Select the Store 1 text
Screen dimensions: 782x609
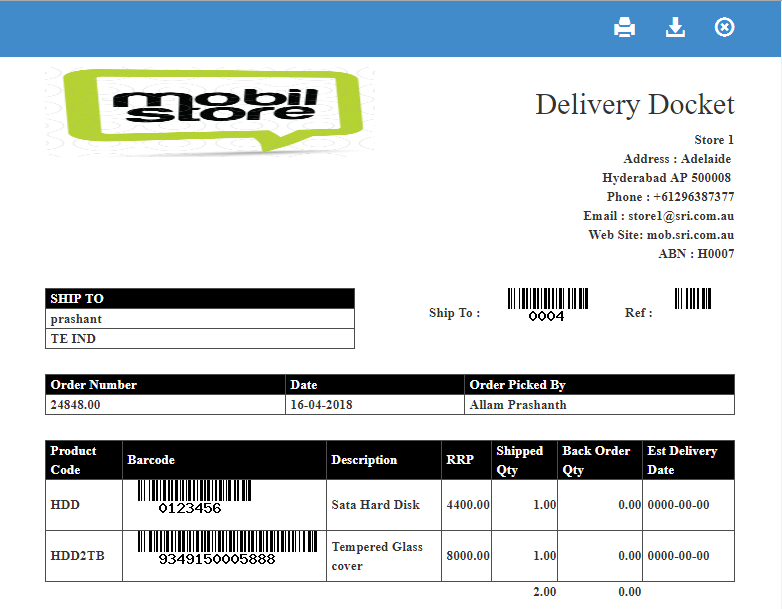click(x=714, y=140)
